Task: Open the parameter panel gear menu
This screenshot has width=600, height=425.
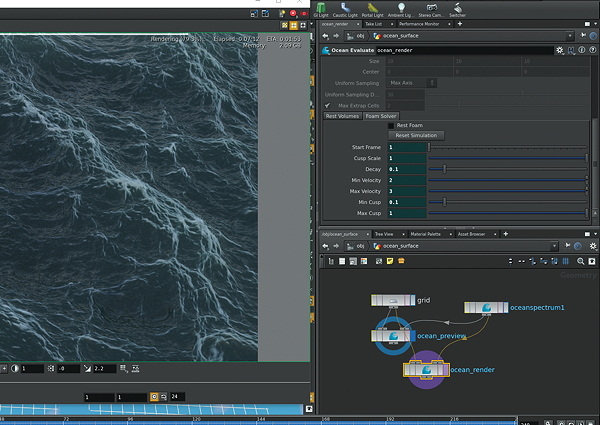Action: click(561, 49)
